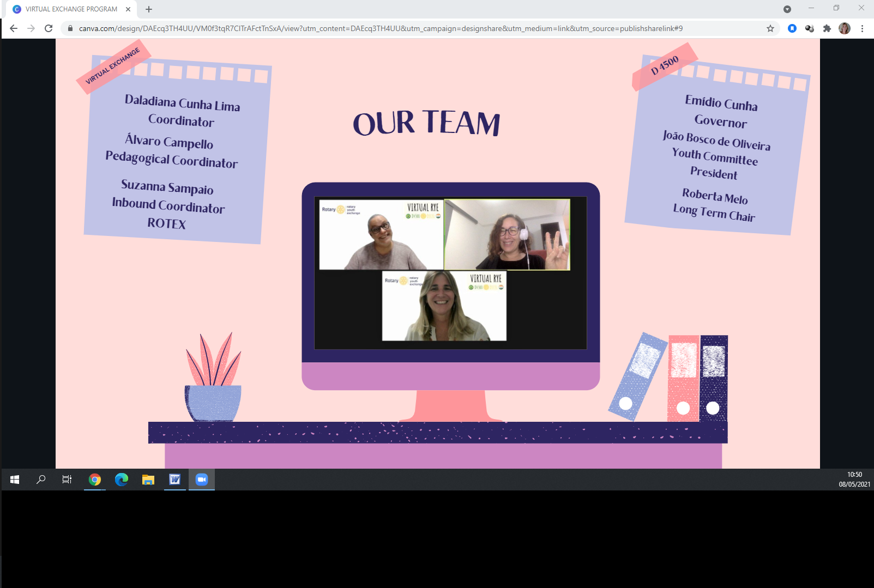Open the Chrome three-dot menu

862,28
